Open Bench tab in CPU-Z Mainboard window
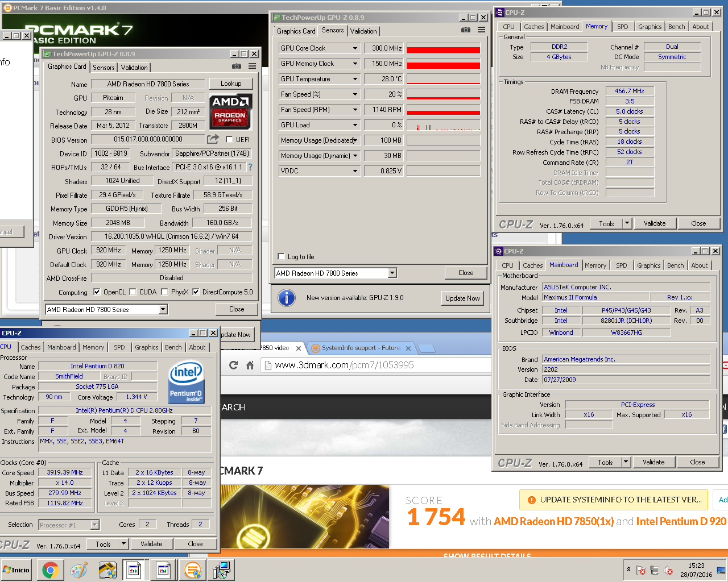This screenshot has width=728, height=582. (676, 265)
